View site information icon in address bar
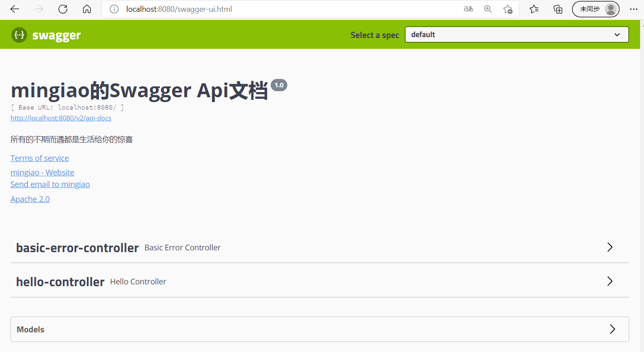This screenshot has height=352, width=644. (x=114, y=9)
